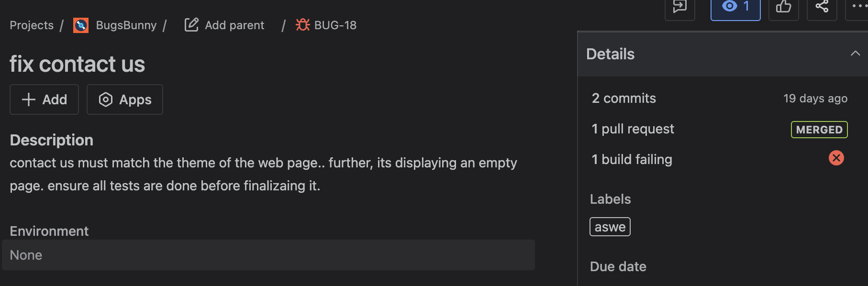Screen dimensions: 868x286
Task: Click the Add parent pencil icon
Action: [191, 25]
